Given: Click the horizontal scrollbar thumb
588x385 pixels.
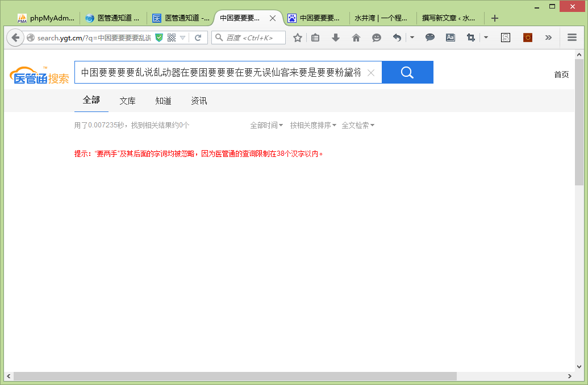Looking at the screenshot, I should [x=235, y=376].
